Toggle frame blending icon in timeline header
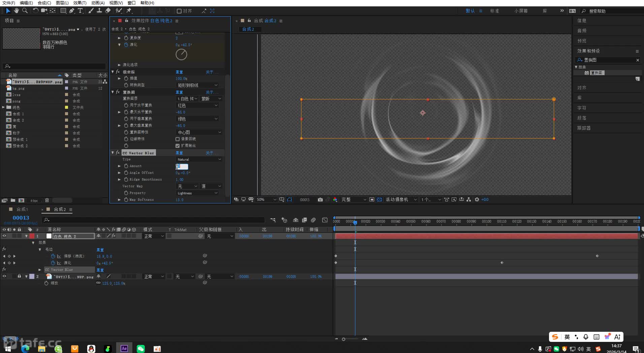This screenshot has width=644, height=353. 304,220
